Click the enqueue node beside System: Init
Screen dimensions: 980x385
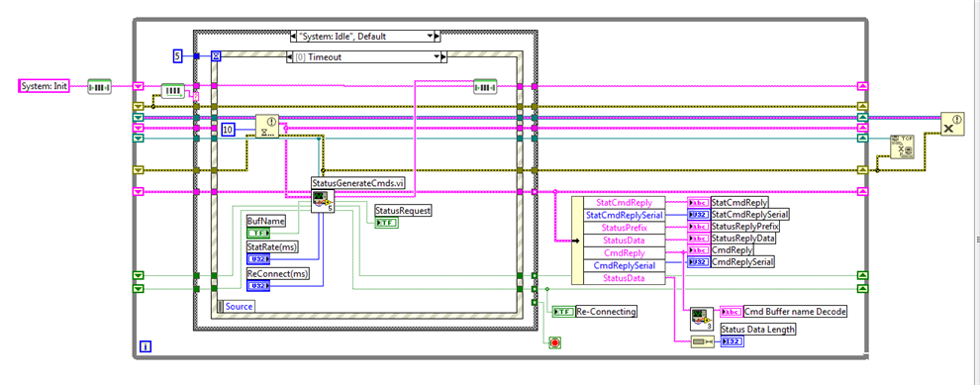click(99, 86)
